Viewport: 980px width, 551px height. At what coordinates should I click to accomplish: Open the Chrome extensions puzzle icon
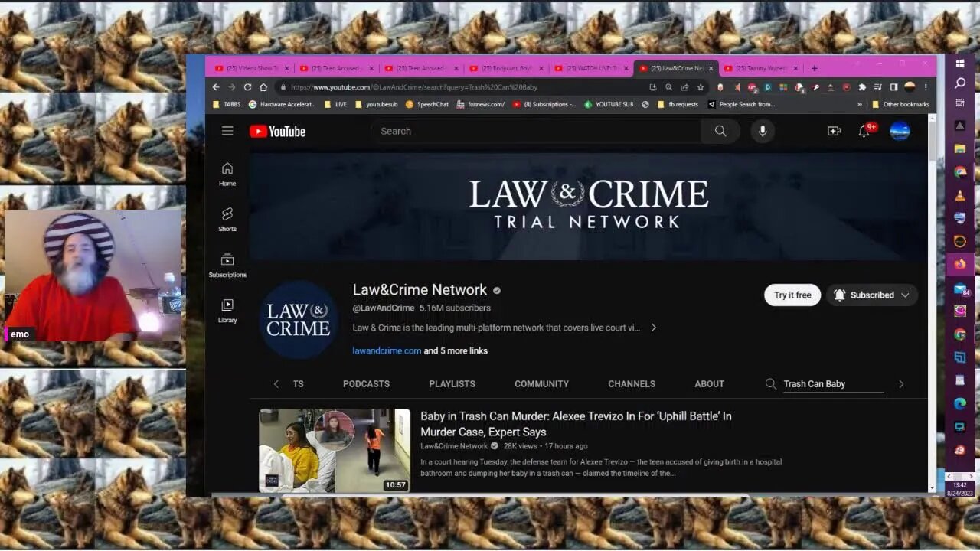click(x=862, y=87)
